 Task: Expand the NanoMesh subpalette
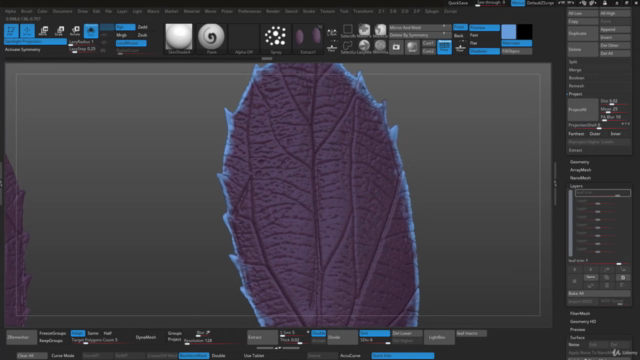coord(580,178)
